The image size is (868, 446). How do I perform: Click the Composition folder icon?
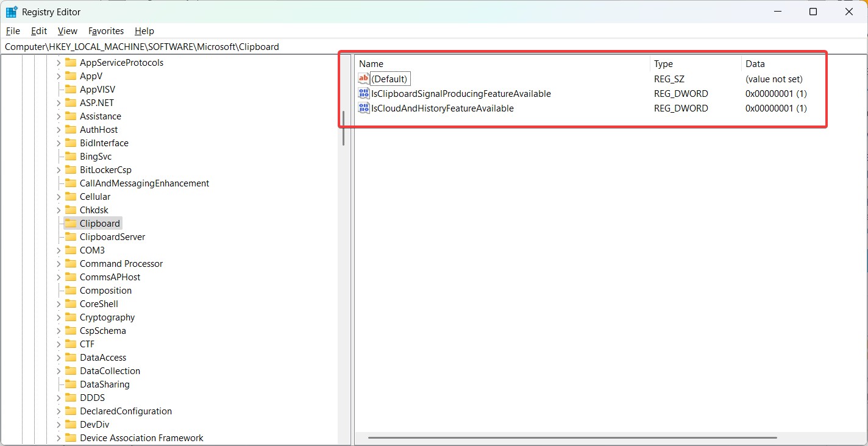pos(70,290)
